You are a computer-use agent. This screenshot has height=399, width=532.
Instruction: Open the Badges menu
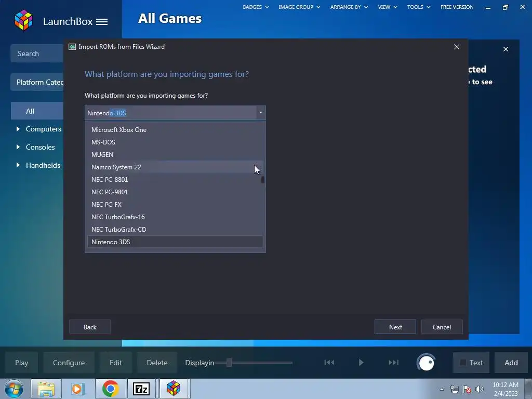coord(256,7)
